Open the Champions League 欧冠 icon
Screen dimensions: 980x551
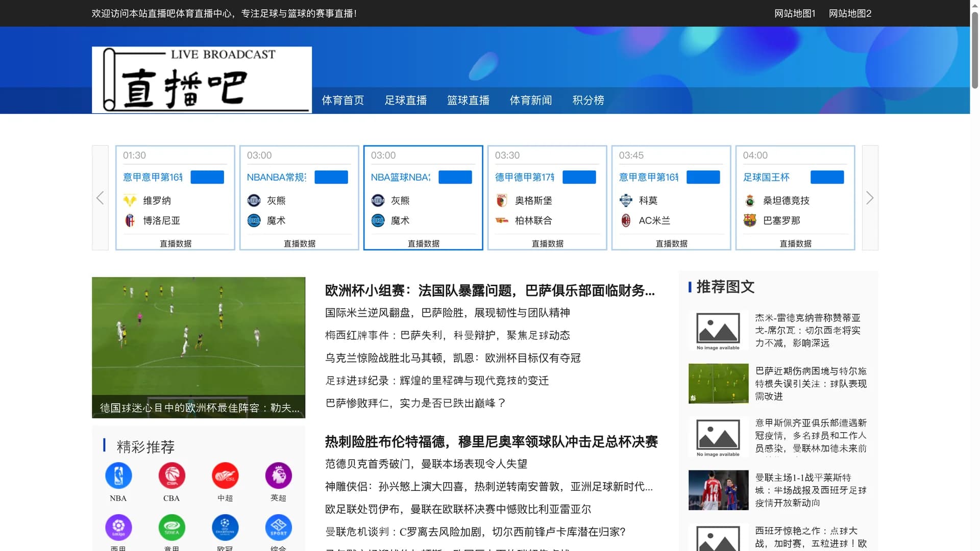tap(225, 527)
